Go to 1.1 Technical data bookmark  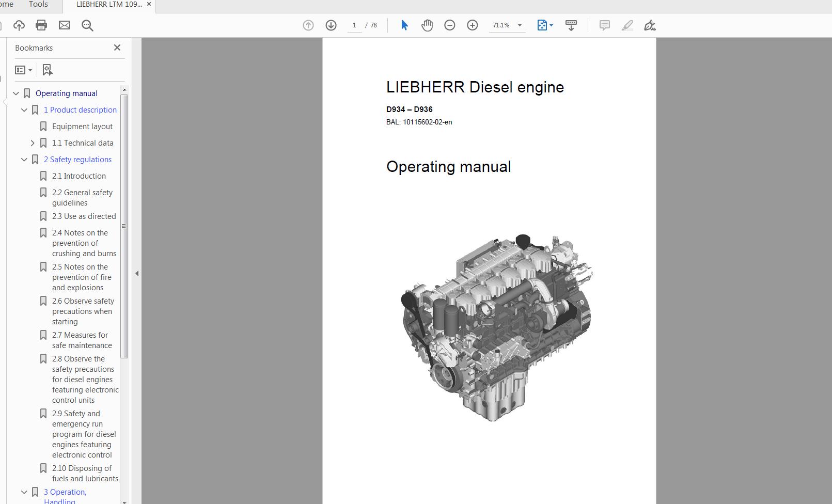point(83,143)
